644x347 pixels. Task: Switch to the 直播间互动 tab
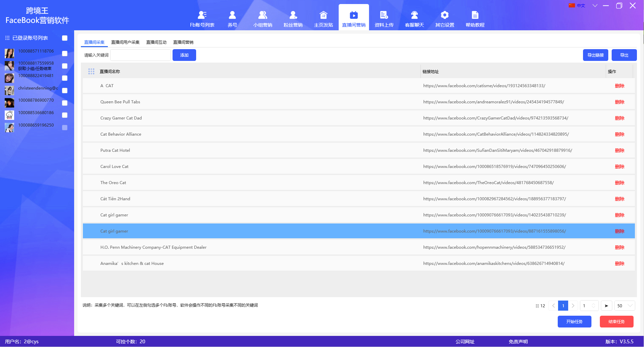click(x=156, y=42)
